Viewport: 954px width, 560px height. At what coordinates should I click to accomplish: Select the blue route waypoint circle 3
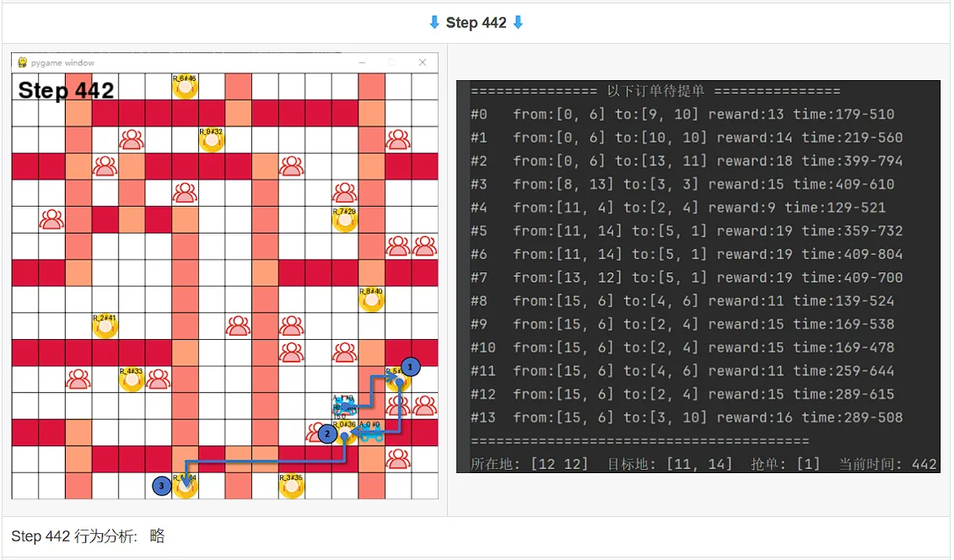(161, 486)
